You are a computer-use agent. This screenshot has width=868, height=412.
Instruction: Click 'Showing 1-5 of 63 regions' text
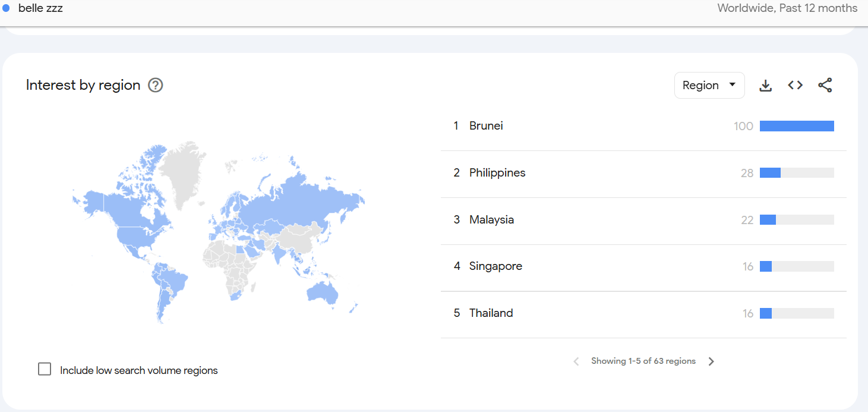tap(643, 361)
